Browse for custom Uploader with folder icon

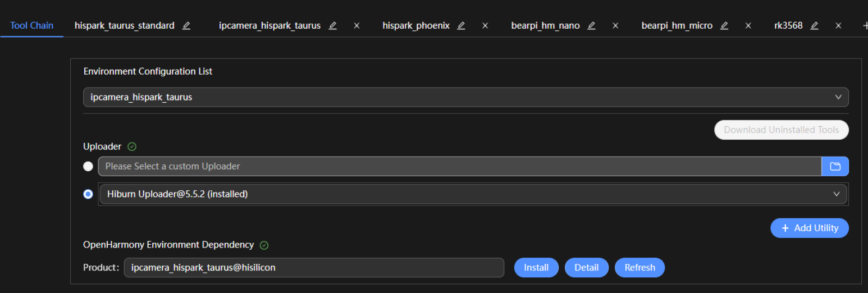835,166
